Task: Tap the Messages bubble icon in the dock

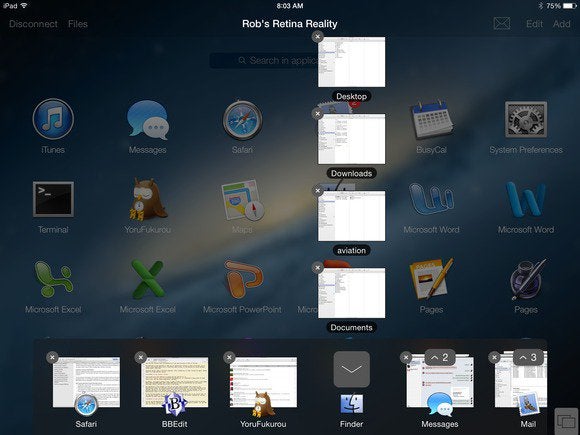Action: pos(440,405)
